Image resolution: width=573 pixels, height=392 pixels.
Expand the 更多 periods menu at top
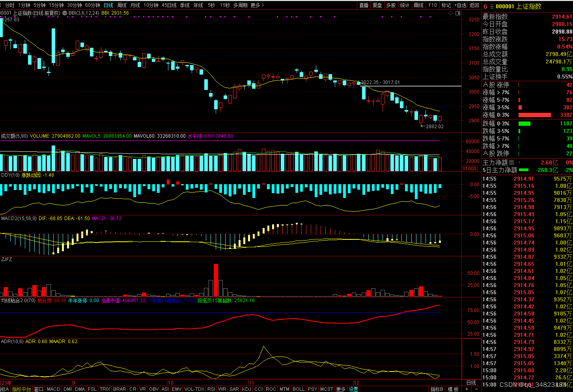point(257,5)
